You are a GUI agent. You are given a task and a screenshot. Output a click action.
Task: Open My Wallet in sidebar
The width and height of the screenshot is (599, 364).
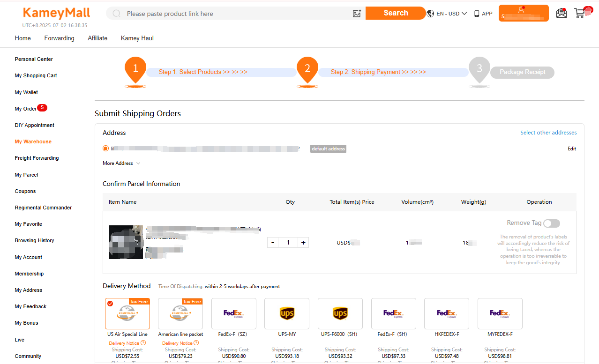coord(26,92)
